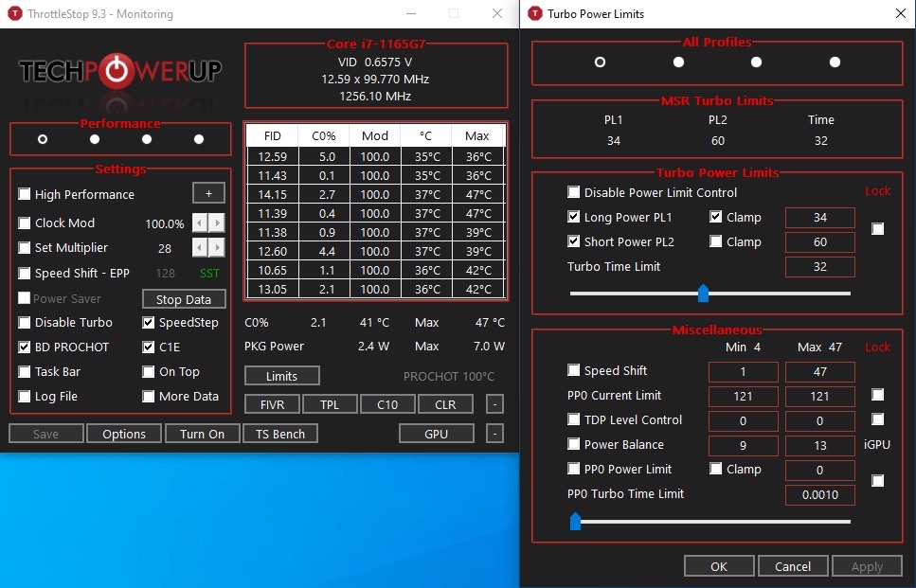916x588 pixels.
Task: Toggle the PP0 Current Limit lock checkbox
Action: 877,395
